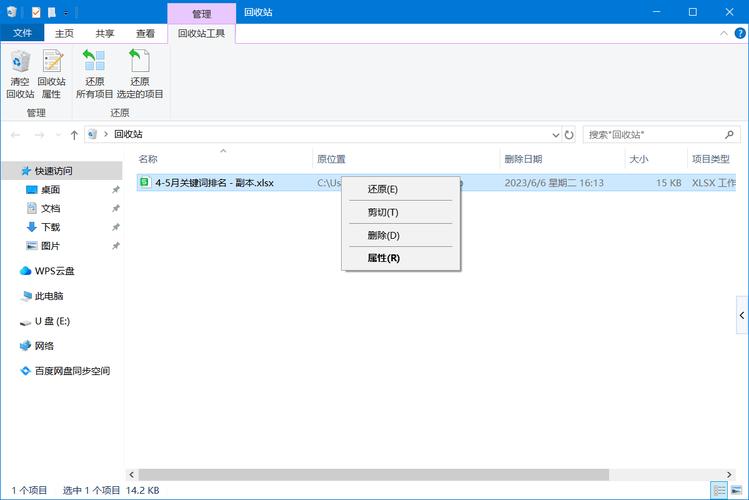Click the up-directory arrow in navigation bar
The height and width of the screenshot is (500, 749).
tap(74, 134)
